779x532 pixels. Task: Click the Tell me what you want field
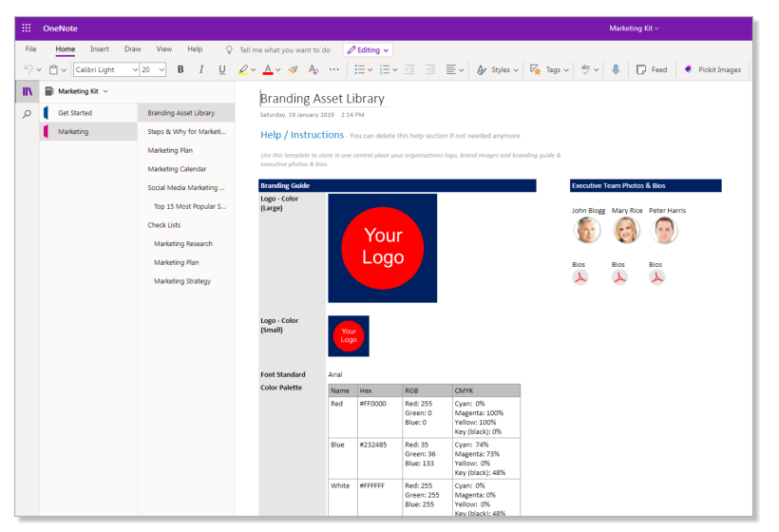coord(285,49)
